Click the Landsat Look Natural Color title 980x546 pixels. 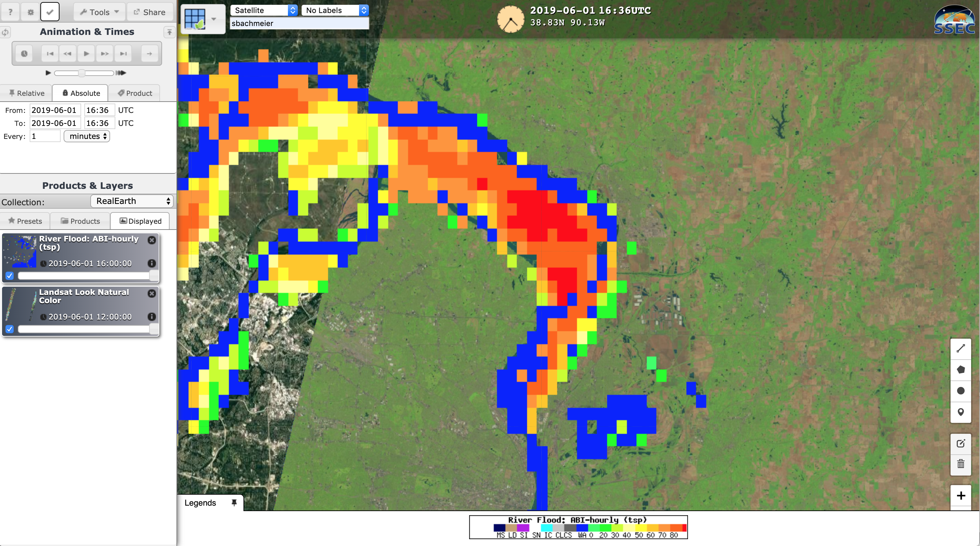click(84, 296)
